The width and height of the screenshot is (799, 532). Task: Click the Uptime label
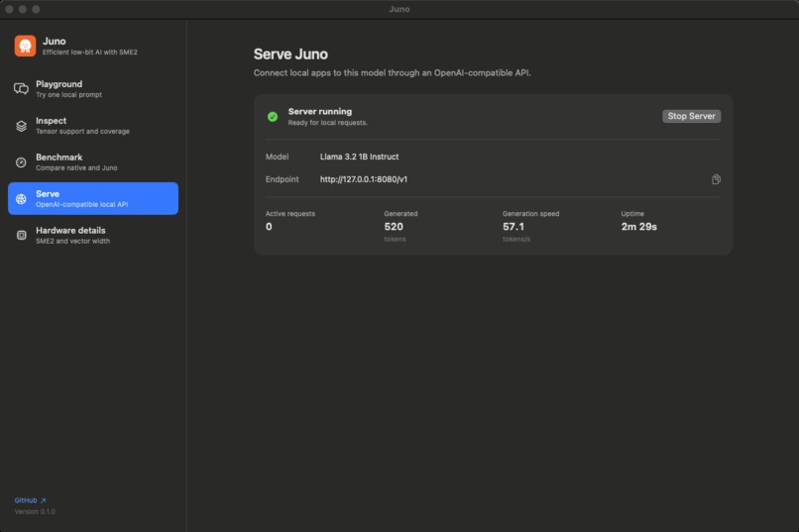(x=632, y=214)
